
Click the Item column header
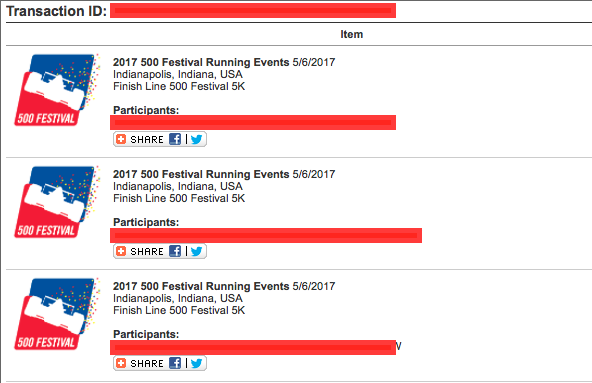(352, 34)
